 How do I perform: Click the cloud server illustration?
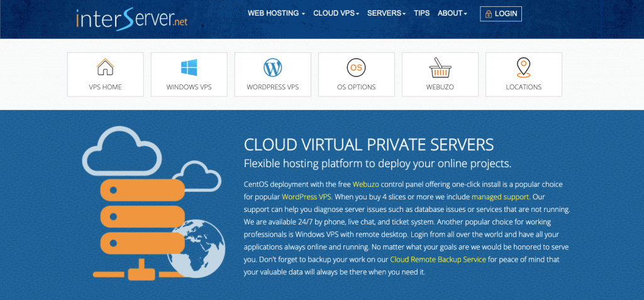point(153,203)
